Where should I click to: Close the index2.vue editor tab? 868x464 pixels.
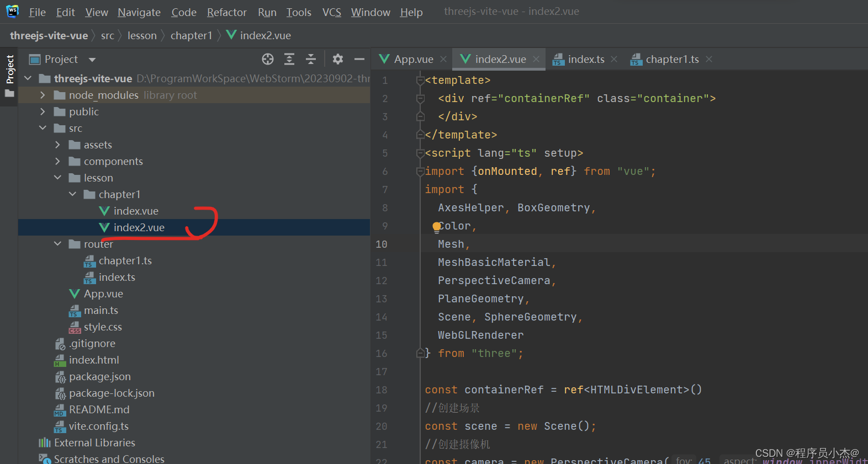[536, 59]
